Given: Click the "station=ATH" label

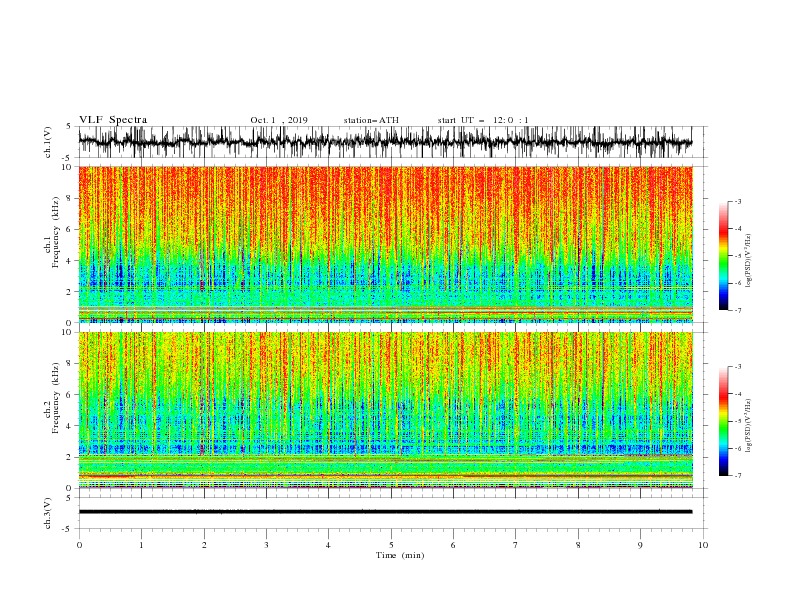Looking at the screenshot, I should pos(371,120).
